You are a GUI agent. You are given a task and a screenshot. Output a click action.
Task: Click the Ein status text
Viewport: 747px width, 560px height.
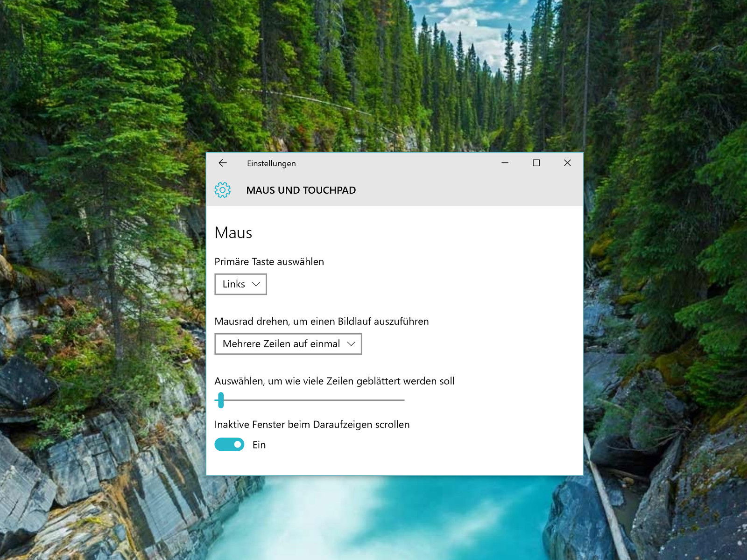259,445
